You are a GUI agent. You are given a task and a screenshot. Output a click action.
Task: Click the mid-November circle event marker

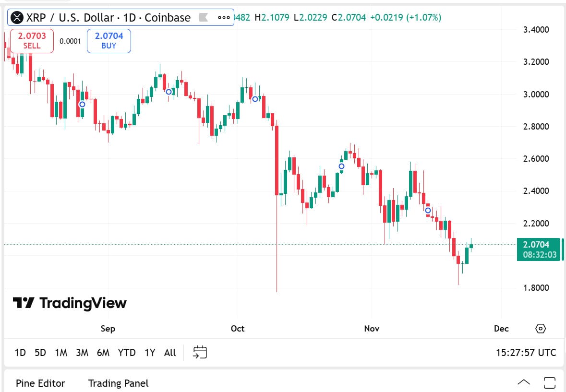click(x=428, y=210)
